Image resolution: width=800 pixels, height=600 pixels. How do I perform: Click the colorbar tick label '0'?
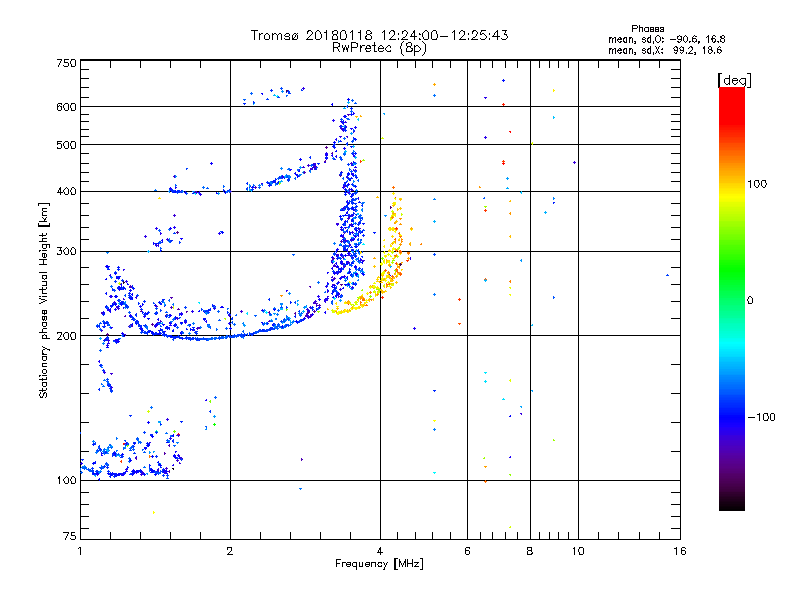tap(750, 300)
